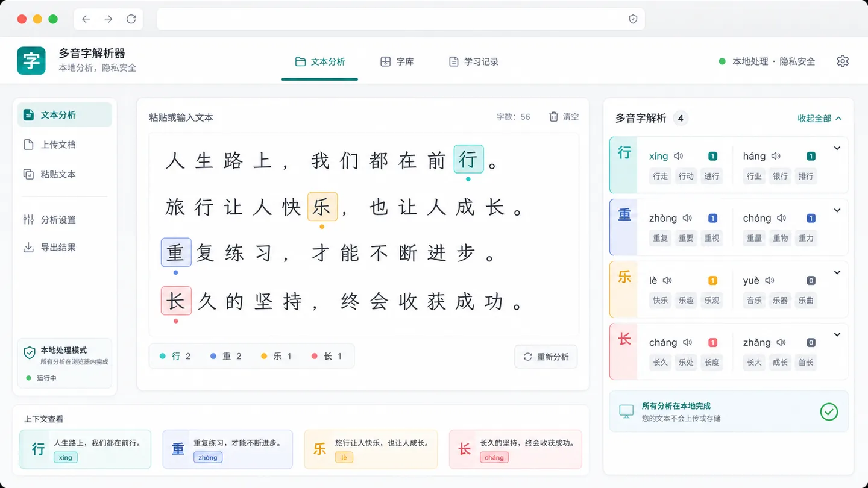
Task: Play audio for yuè pronunciation
Action: click(x=770, y=280)
